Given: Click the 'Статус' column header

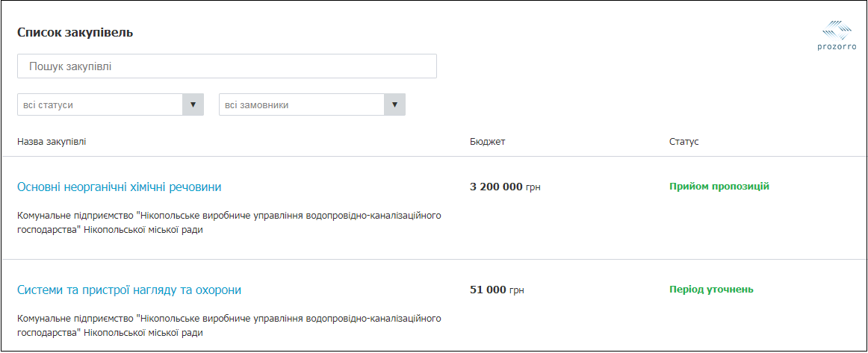Looking at the screenshot, I should pyautogui.click(x=683, y=142).
